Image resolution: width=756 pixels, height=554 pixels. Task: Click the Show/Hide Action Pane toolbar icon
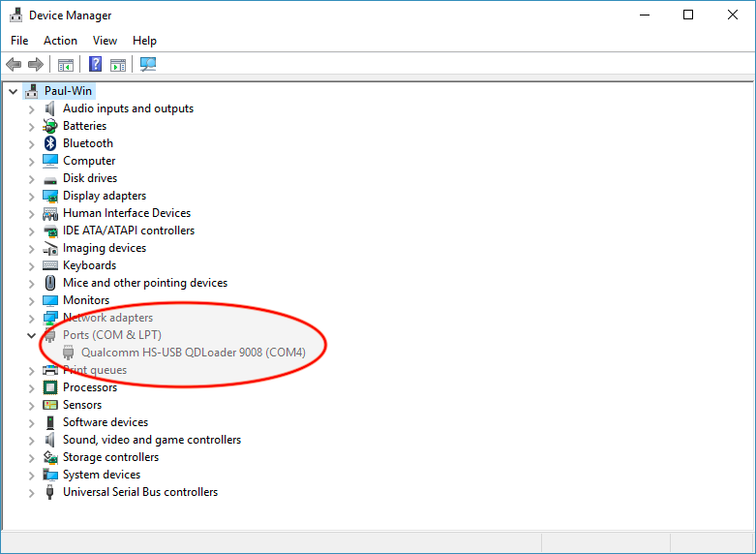[118, 65]
